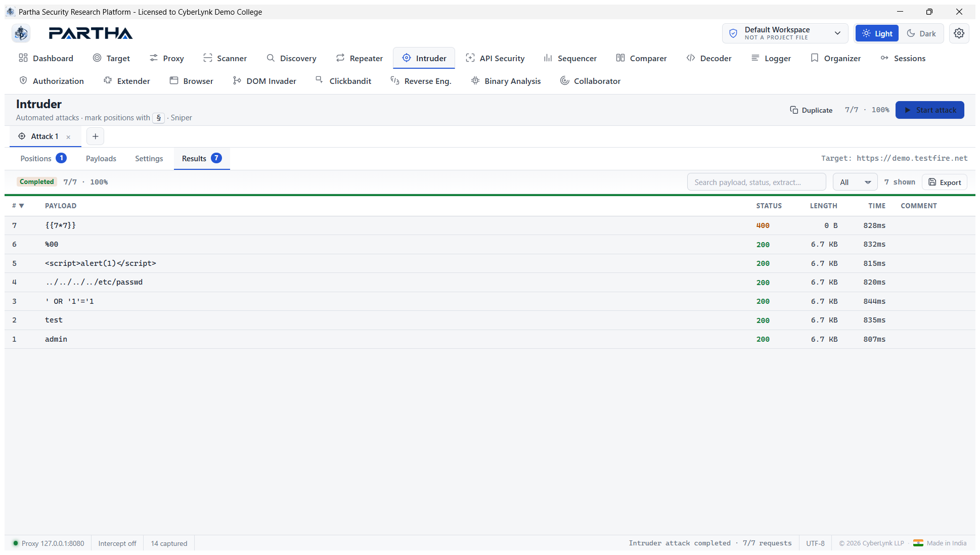Select the script alert payload row
Screen dimensions: 980x555
(x=489, y=263)
